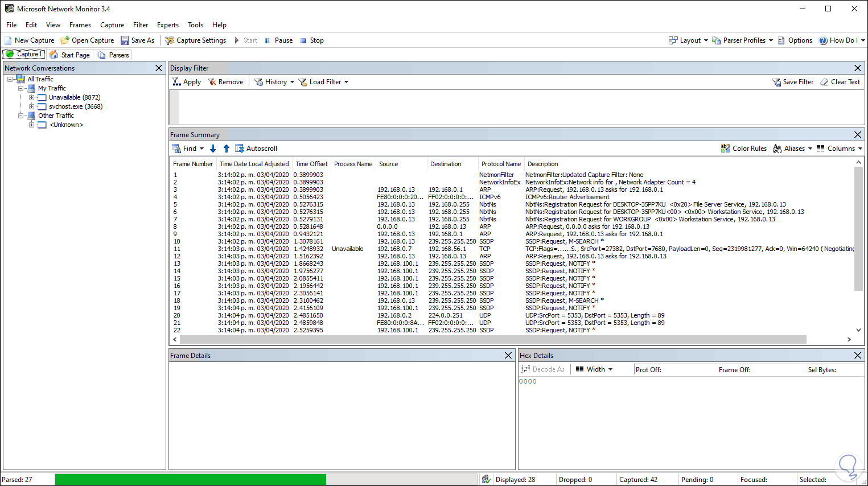Open the Tools menu
This screenshot has width=868, height=486.
point(195,25)
